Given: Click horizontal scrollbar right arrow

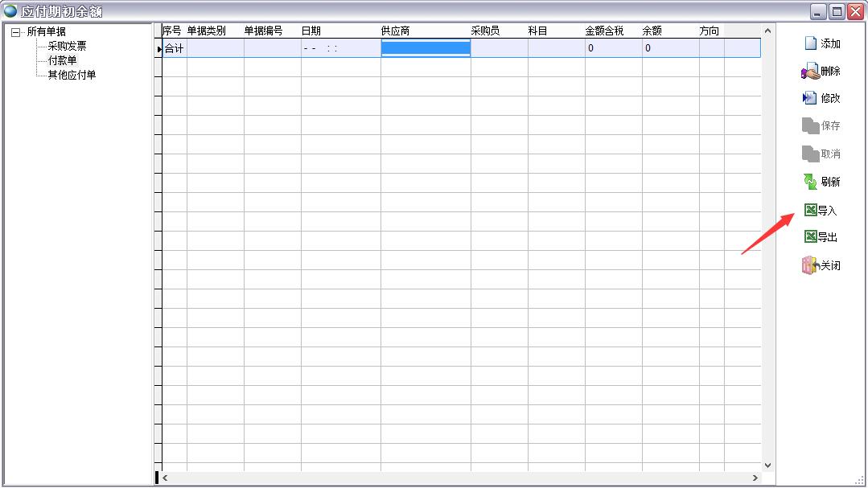Looking at the screenshot, I should pos(755,478).
